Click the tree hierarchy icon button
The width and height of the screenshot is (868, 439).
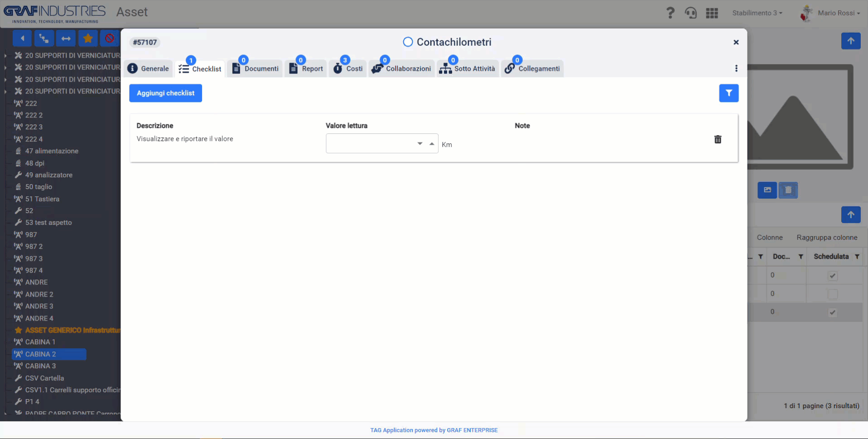(44, 39)
